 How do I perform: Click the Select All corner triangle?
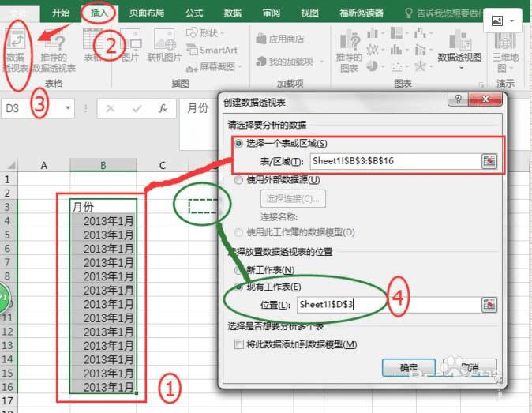11,165
